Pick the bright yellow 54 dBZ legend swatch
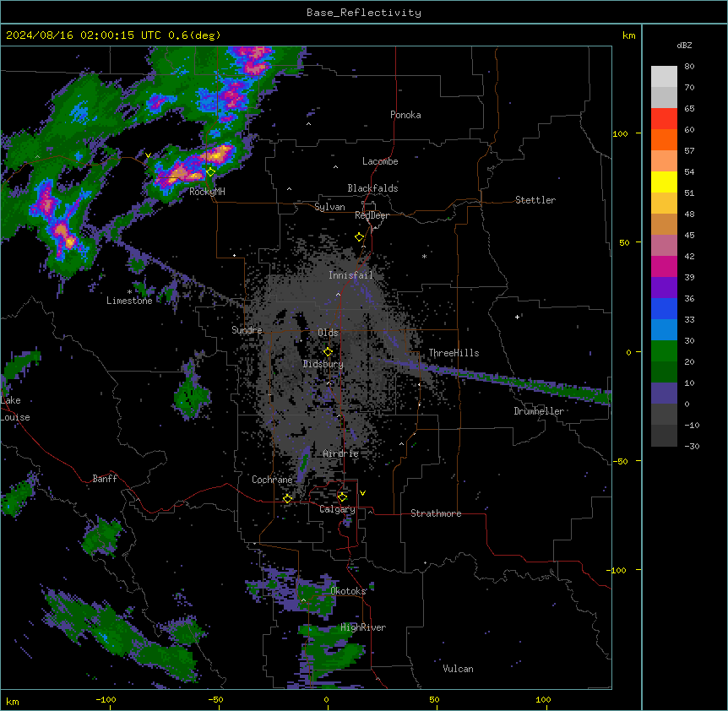This screenshot has height=711, width=728. tap(664, 182)
